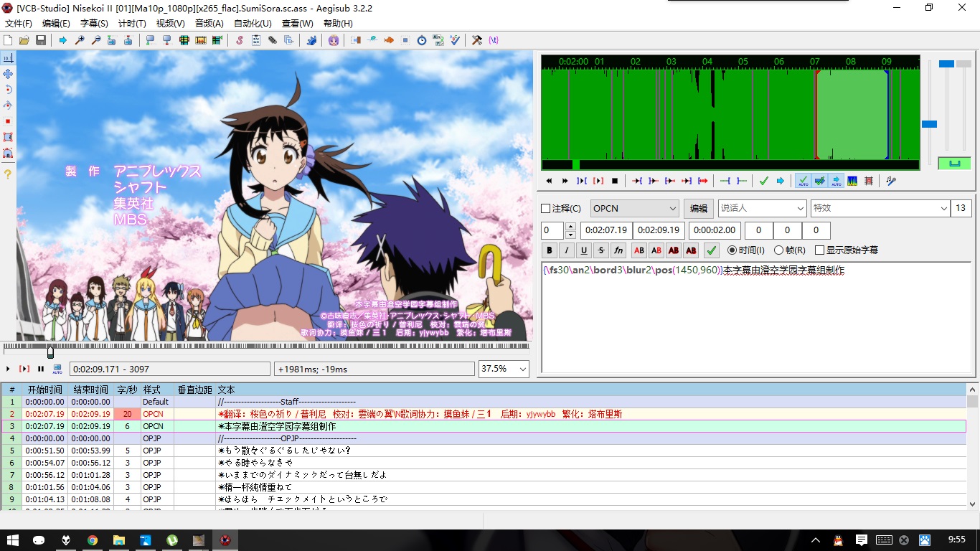Commit changes with audio green checkmark
The image size is (980, 551).
763,181
